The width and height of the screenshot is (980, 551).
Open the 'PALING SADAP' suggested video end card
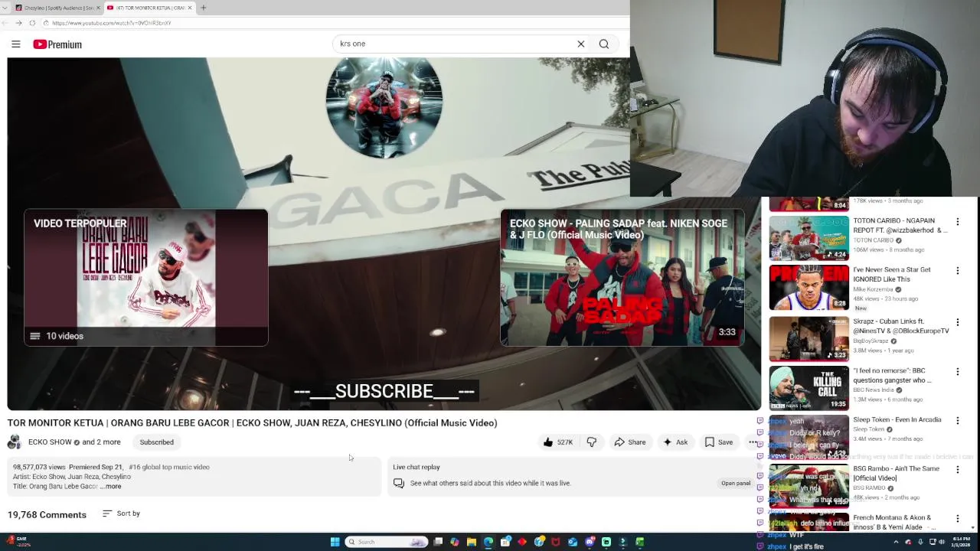[x=622, y=278]
